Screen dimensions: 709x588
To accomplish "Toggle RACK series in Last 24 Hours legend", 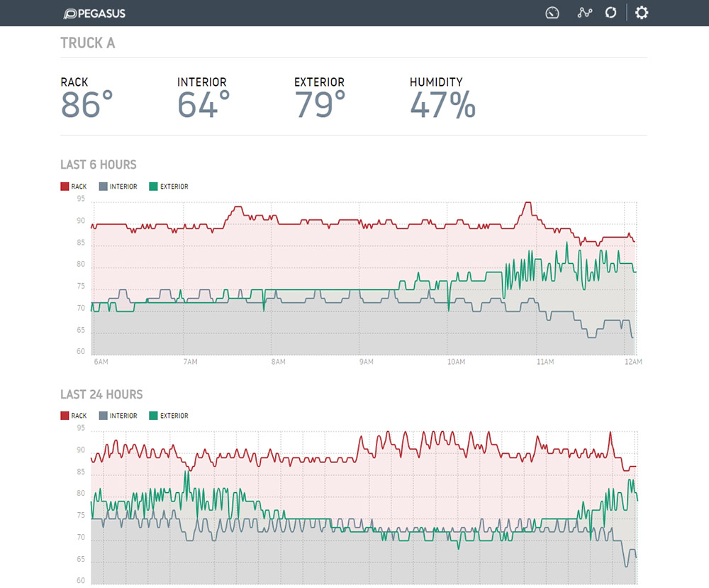I will click(74, 416).
